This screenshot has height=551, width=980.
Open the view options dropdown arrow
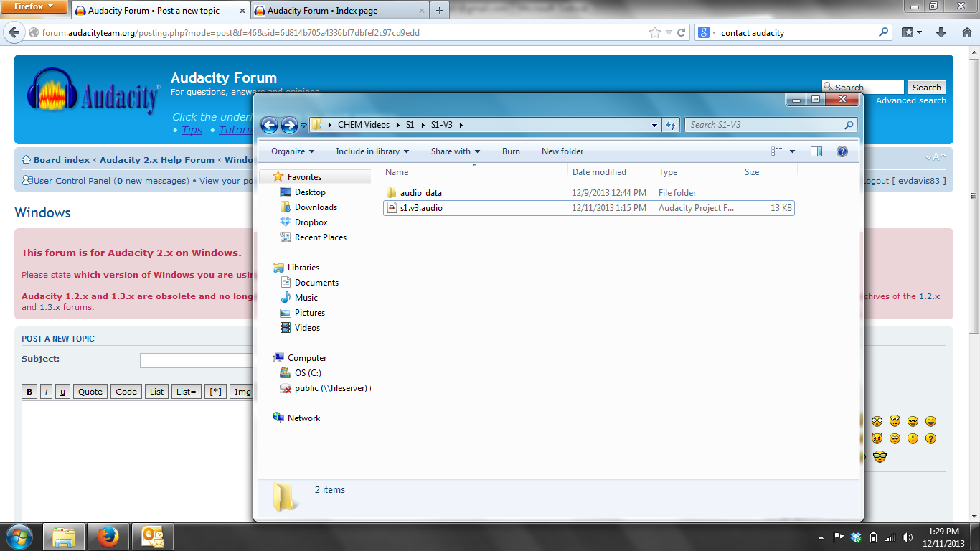click(x=793, y=151)
